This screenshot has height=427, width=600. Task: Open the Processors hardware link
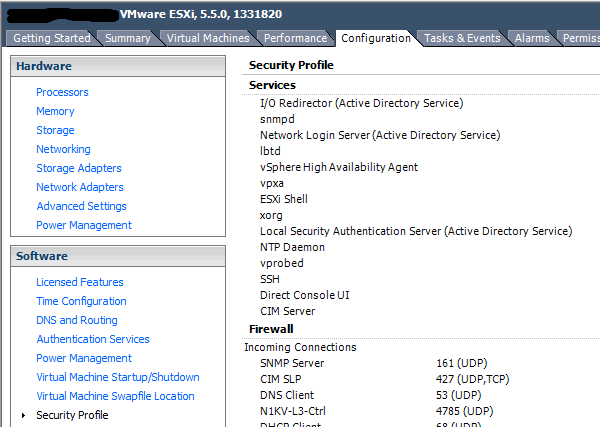tap(62, 92)
